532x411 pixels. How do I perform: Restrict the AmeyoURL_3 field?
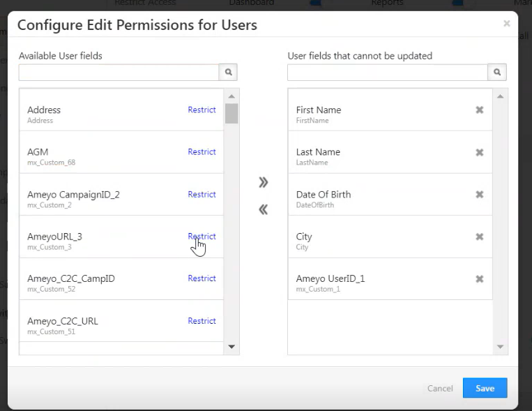202,236
